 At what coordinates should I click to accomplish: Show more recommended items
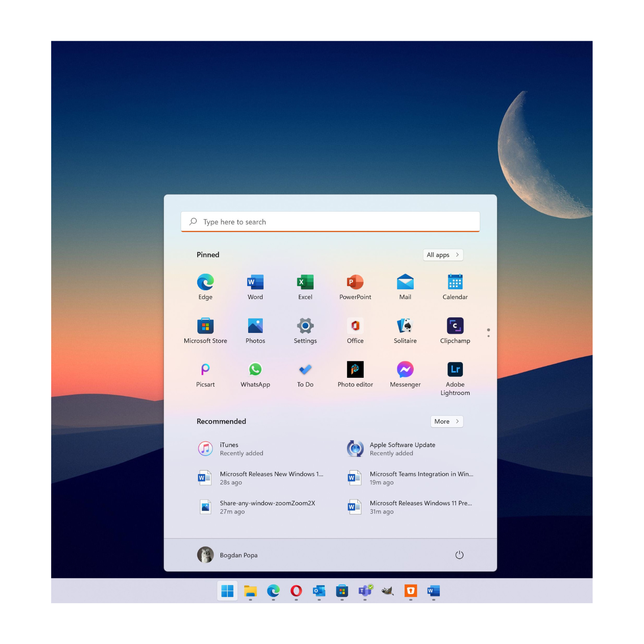[446, 421]
